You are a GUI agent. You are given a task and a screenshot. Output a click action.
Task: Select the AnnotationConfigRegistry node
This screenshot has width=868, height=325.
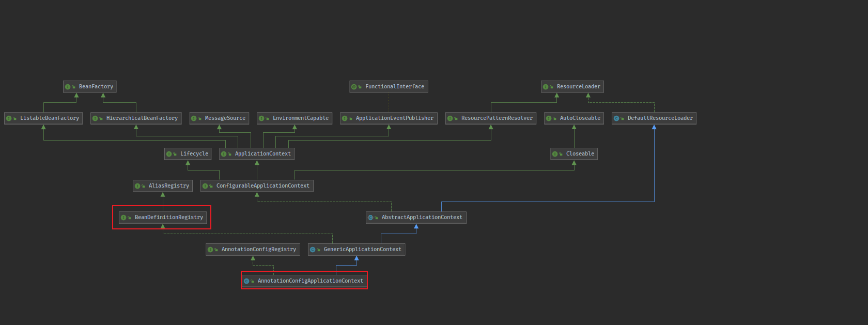point(253,250)
